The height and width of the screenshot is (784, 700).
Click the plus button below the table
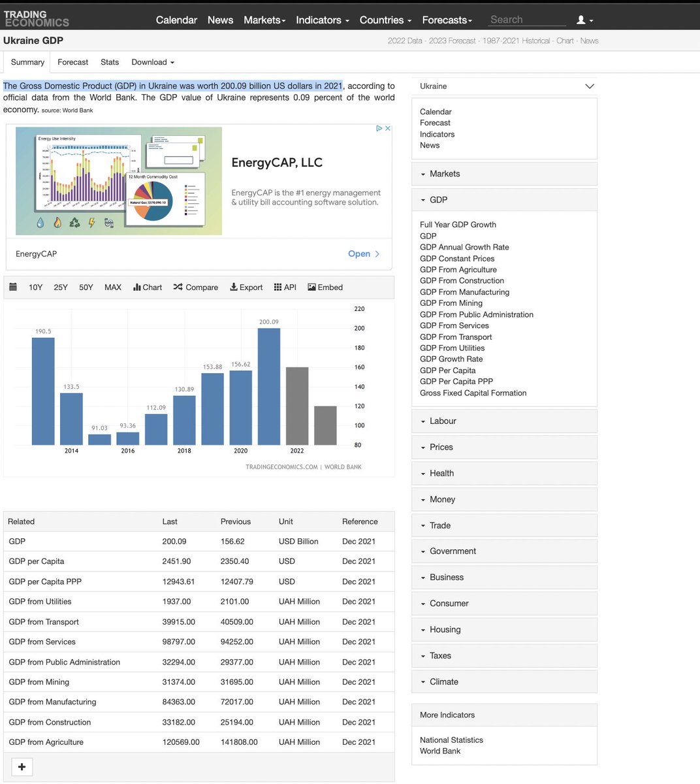[x=22, y=767]
